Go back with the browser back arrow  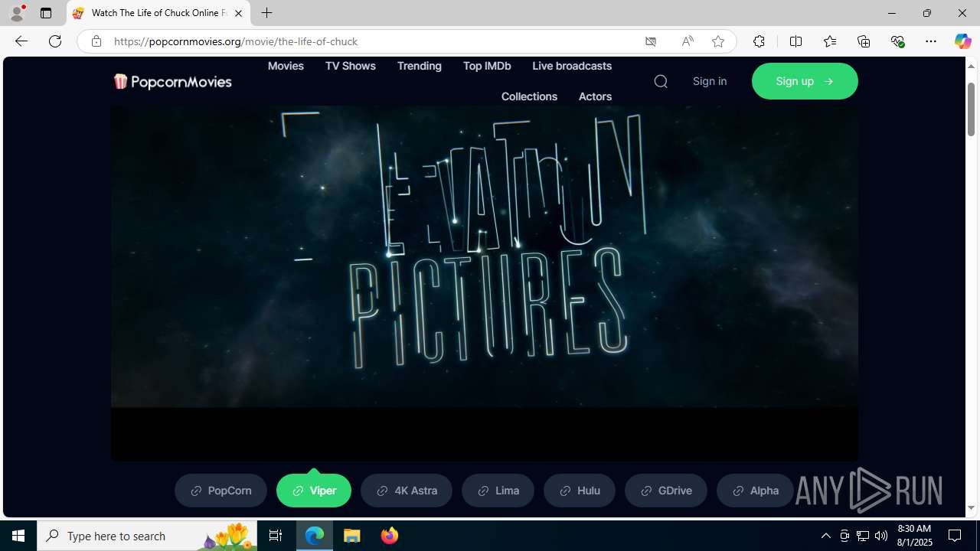pos(21,41)
